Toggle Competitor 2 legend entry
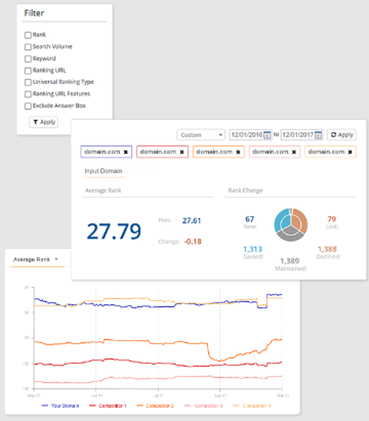This screenshot has width=369, height=421. tap(155, 406)
